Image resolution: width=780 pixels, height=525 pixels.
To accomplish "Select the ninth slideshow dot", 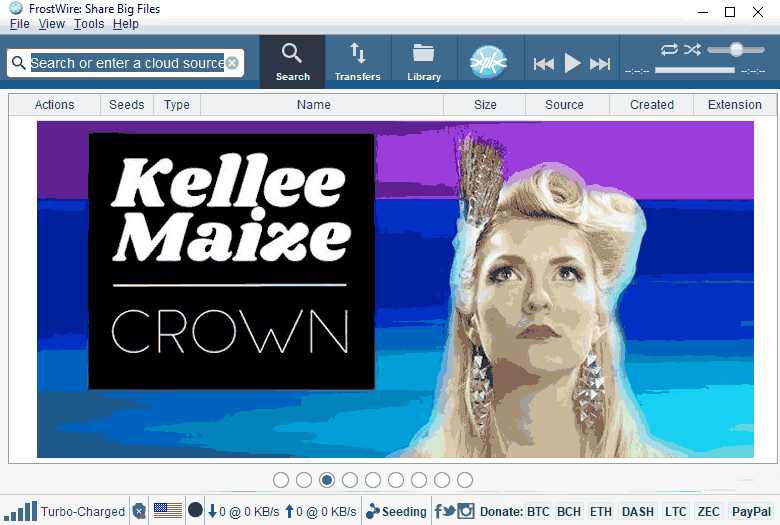I will click(x=465, y=480).
